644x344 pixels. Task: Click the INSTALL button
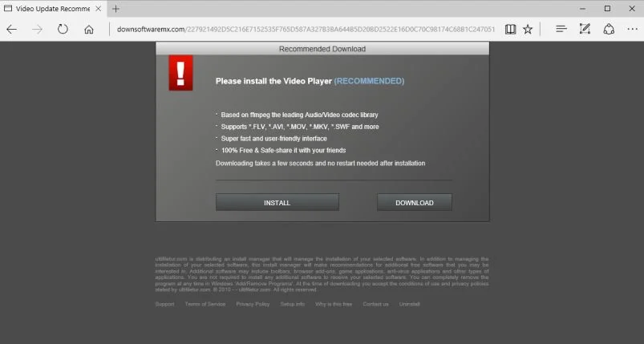277,202
